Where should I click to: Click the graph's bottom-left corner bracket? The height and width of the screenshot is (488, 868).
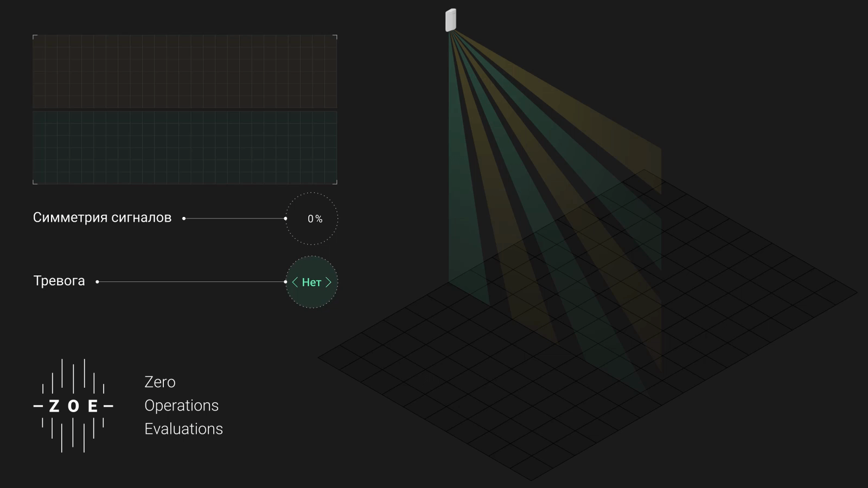[x=34, y=183]
